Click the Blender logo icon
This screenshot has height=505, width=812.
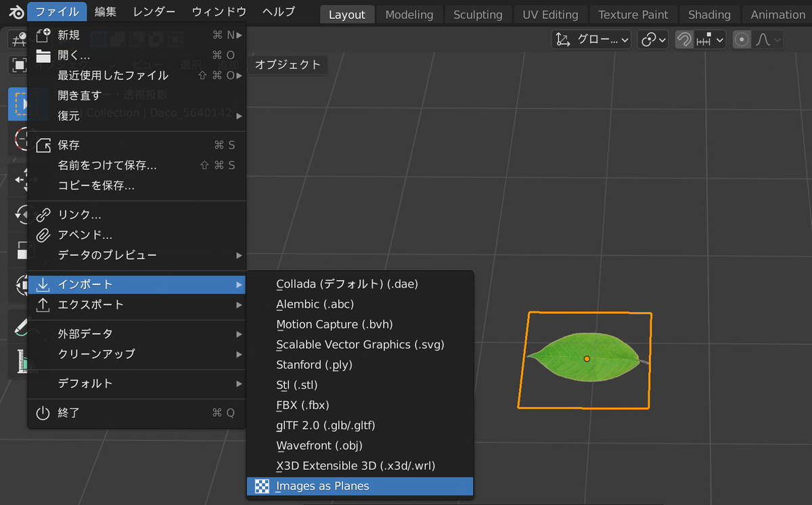16,12
